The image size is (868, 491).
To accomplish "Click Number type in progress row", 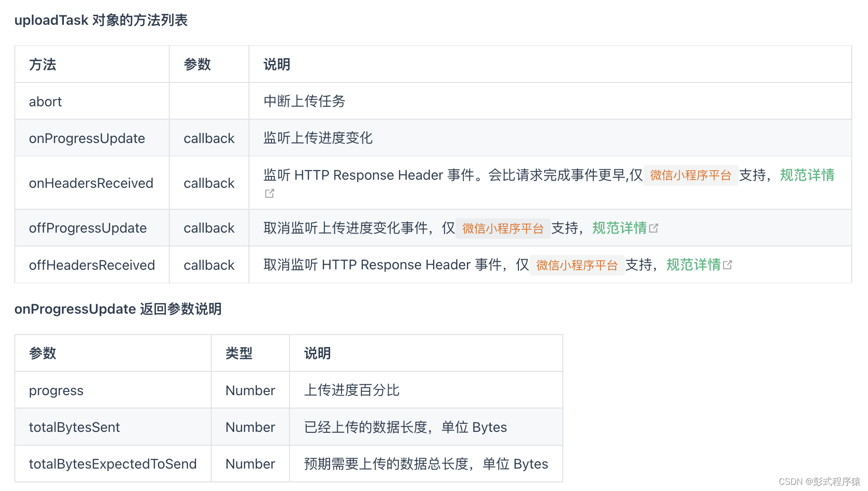I will coord(250,390).
